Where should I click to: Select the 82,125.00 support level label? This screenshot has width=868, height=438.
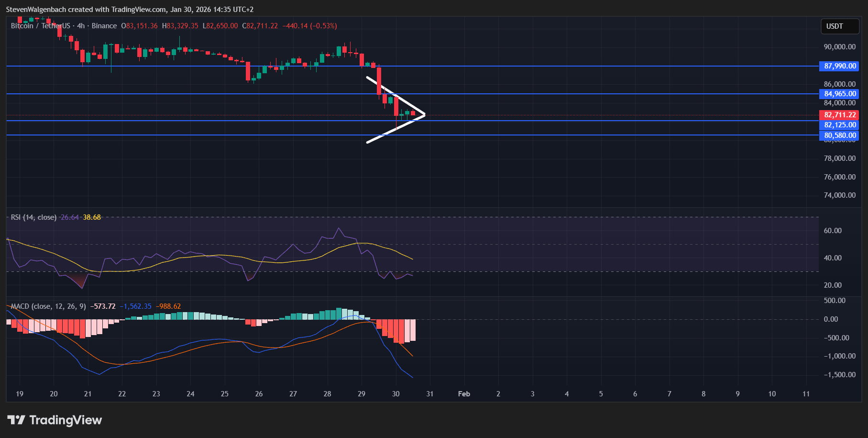[x=840, y=125]
